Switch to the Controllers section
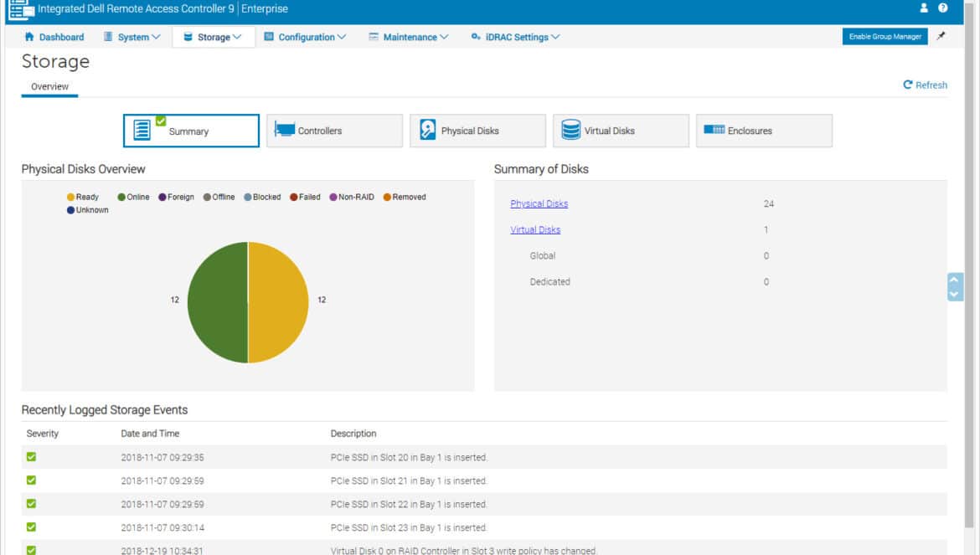This screenshot has height=555, width=980. pyautogui.click(x=334, y=131)
